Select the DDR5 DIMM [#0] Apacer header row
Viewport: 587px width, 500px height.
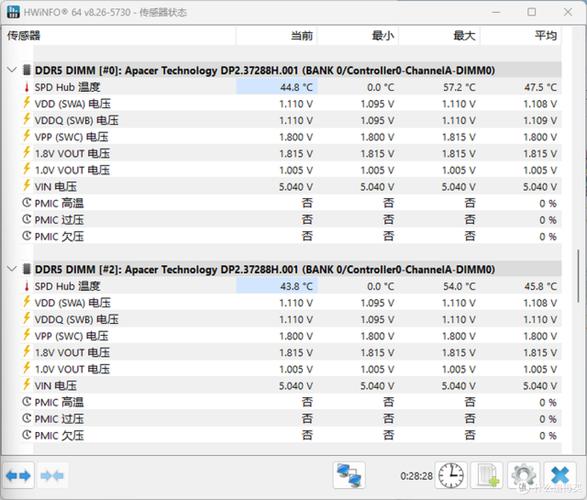pyautogui.click(x=297, y=70)
